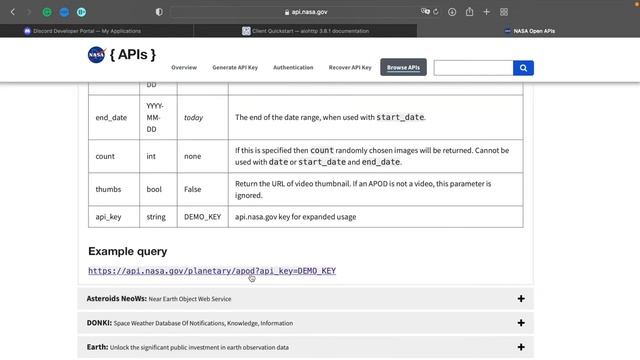
Task: Click the plus icon on Asteroids NeoWs row
Action: (521, 299)
